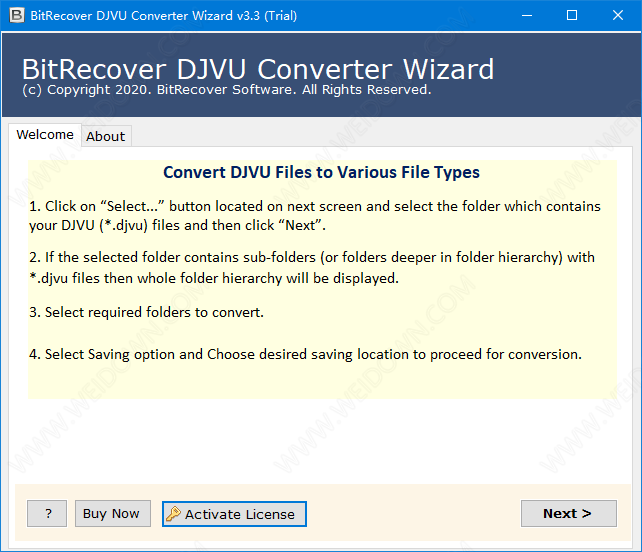Click the BitRecover app icon in title bar

(x=15, y=15)
